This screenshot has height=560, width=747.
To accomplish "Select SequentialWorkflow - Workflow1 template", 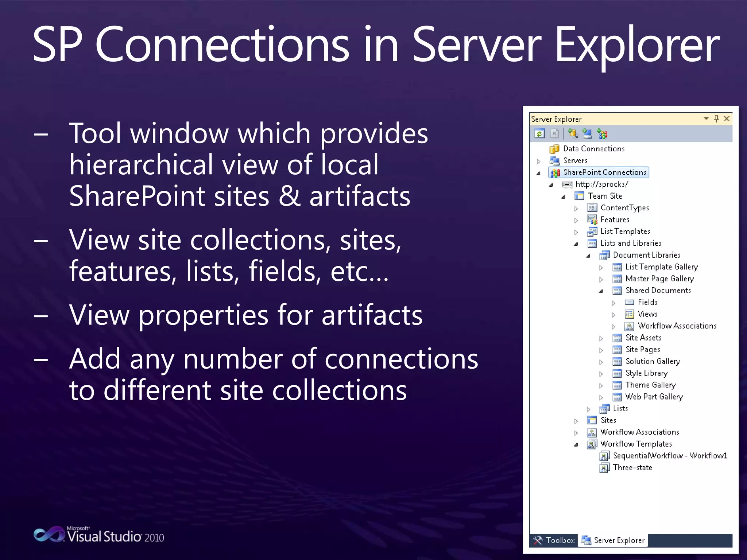I will click(670, 456).
